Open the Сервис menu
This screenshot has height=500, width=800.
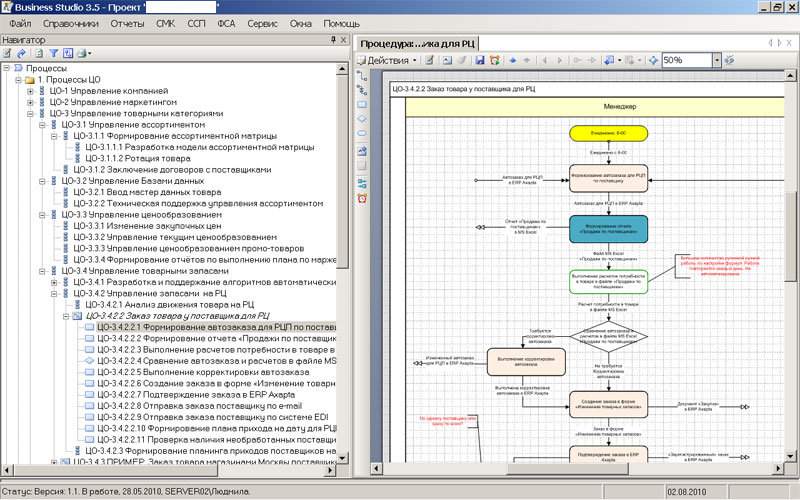pyautogui.click(x=262, y=22)
